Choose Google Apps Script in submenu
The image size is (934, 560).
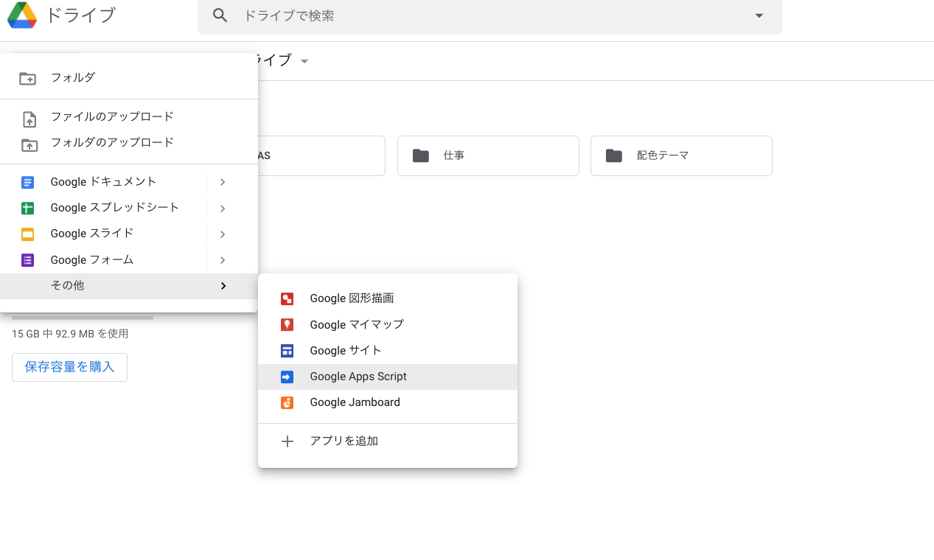pos(388,377)
